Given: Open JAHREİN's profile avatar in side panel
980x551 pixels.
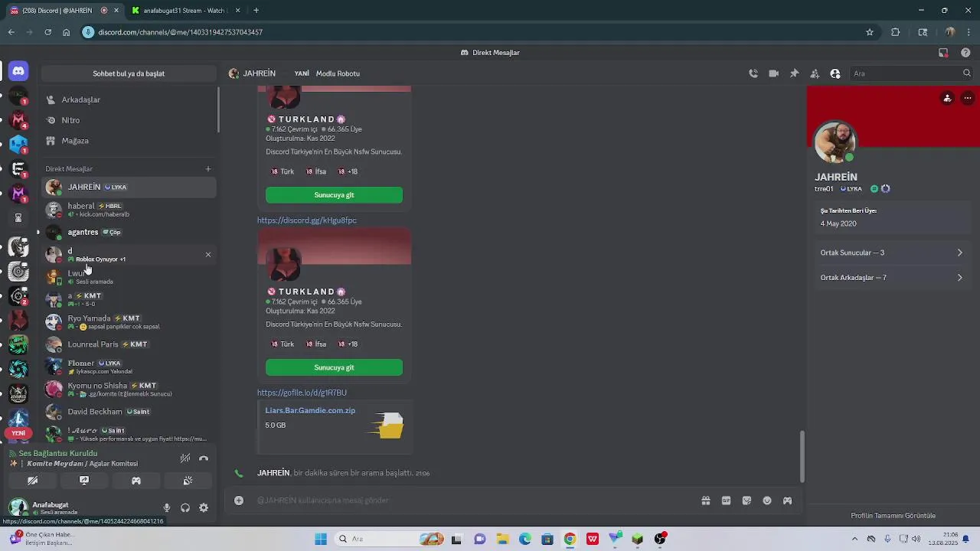Looking at the screenshot, I should coord(835,142).
